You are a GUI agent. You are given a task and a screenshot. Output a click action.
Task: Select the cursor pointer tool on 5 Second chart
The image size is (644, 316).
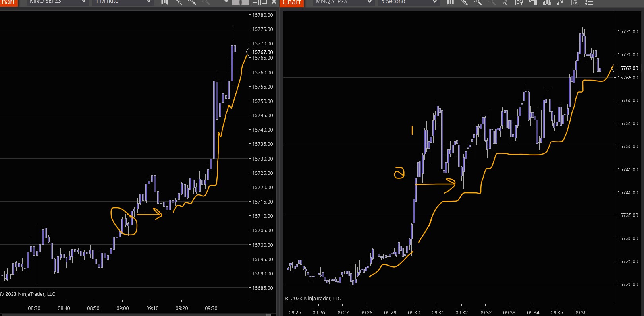(x=505, y=2)
